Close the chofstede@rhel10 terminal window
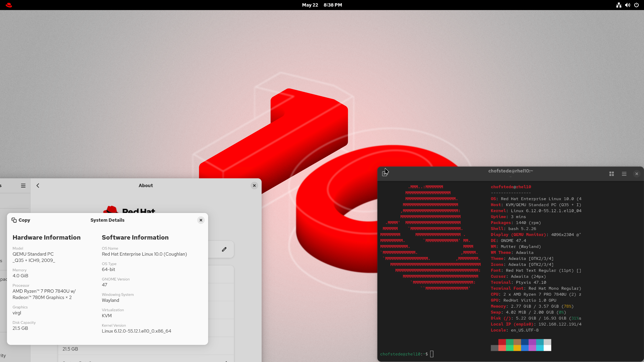The image size is (644, 362). point(637,174)
